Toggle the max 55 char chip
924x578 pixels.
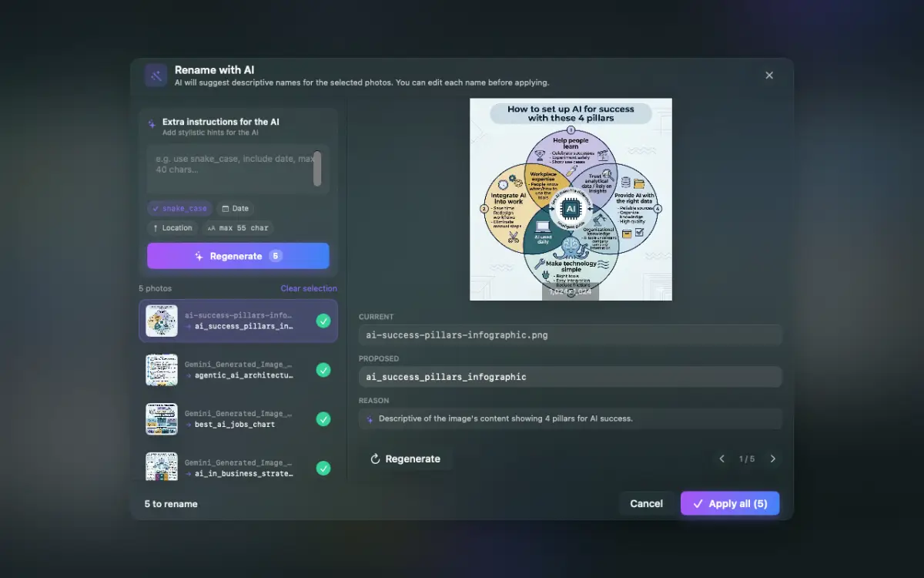click(237, 228)
